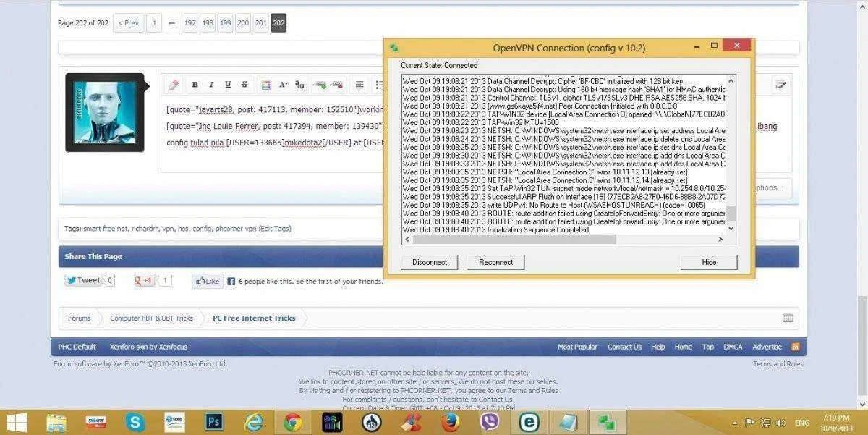Viewport: 868px width, 435px height.
Task: Open the text color picker icon
Action: pyautogui.click(x=266, y=85)
